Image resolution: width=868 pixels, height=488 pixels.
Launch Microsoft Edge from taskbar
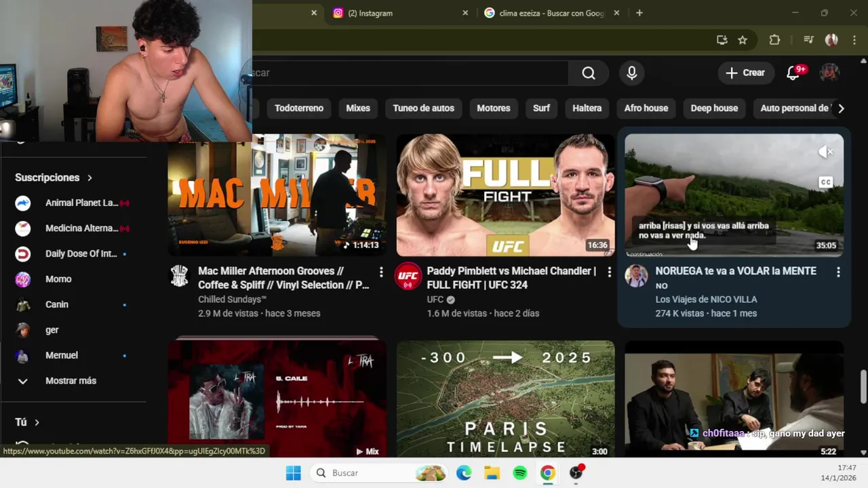[x=464, y=473]
